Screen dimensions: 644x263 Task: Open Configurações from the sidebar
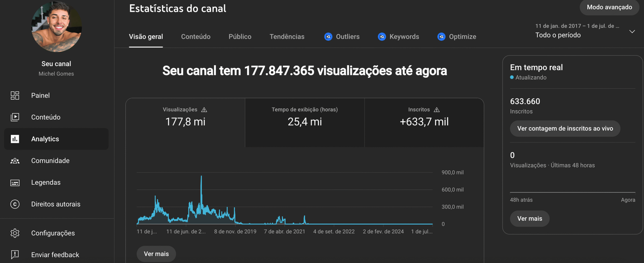click(x=56, y=233)
